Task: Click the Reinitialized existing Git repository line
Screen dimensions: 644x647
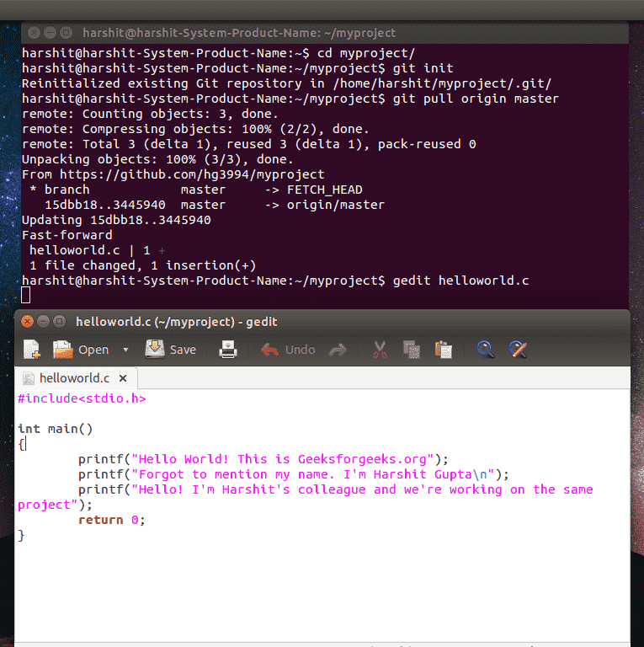Action: tap(286, 83)
